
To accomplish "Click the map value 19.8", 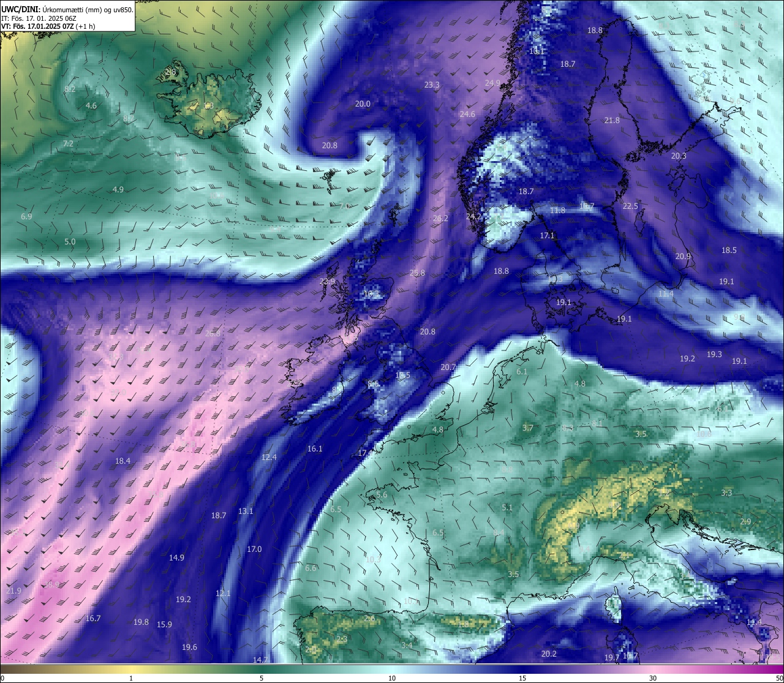I will point(141,622).
